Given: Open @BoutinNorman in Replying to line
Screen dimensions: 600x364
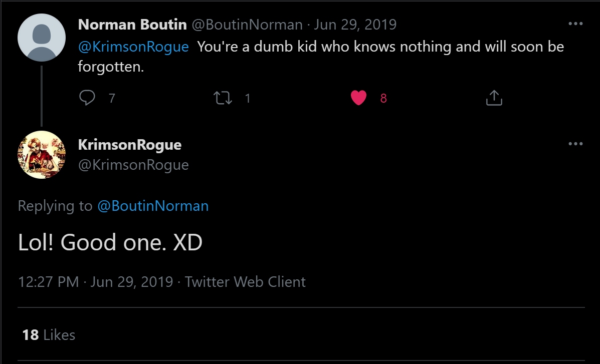Looking at the screenshot, I should pos(153,206).
